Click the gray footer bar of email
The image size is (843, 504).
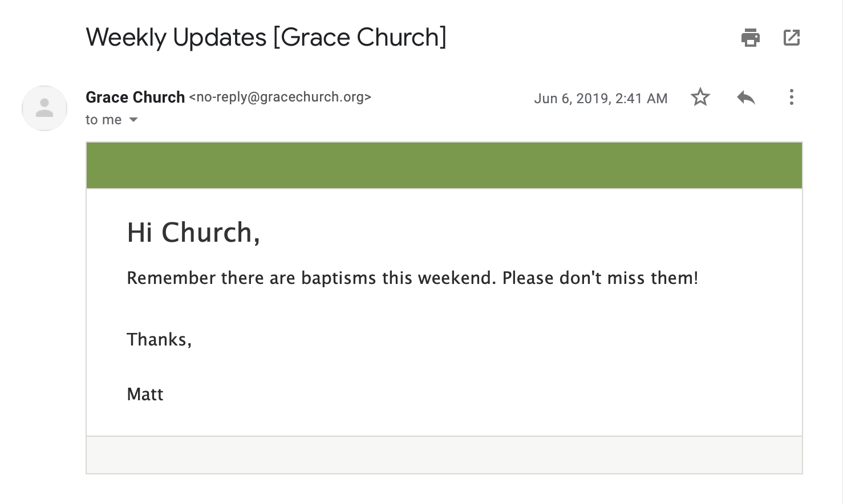coord(444,455)
